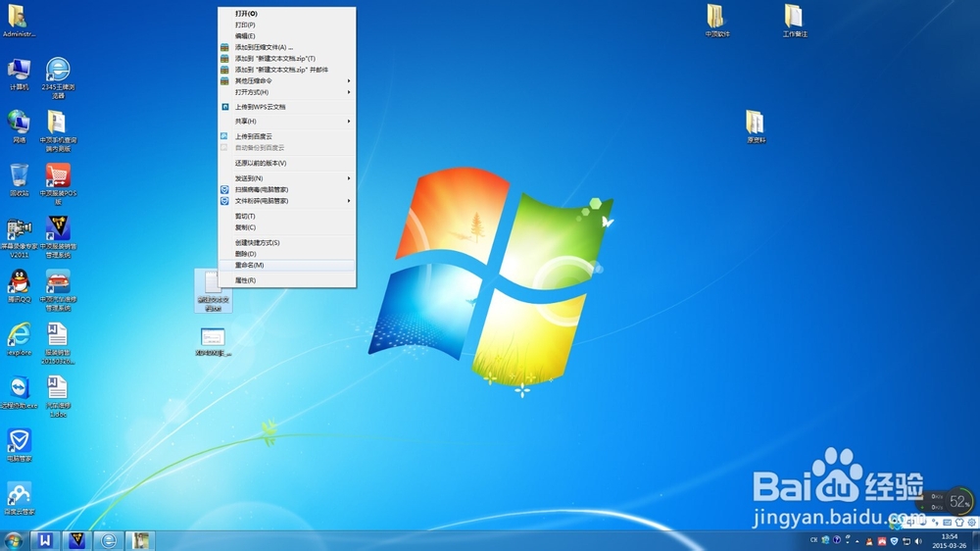Viewport: 980px width, 551px height.
Task: Select the 回收站 recycle bin icon
Action: click(19, 180)
